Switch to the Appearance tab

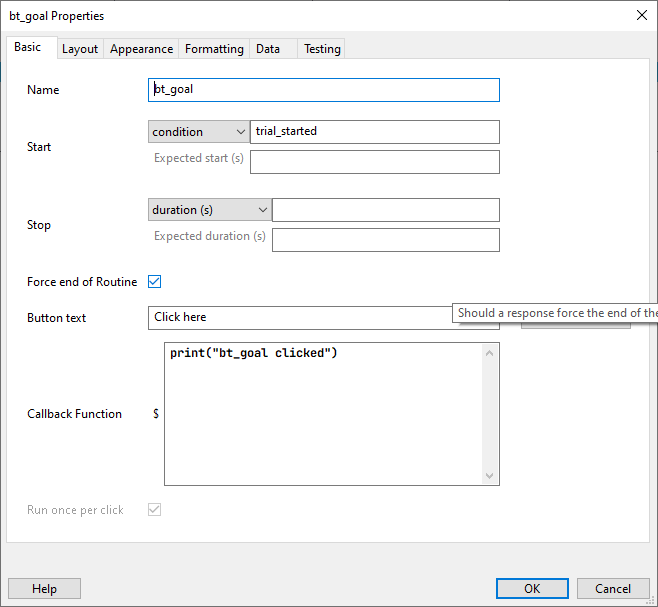click(141, 49)
